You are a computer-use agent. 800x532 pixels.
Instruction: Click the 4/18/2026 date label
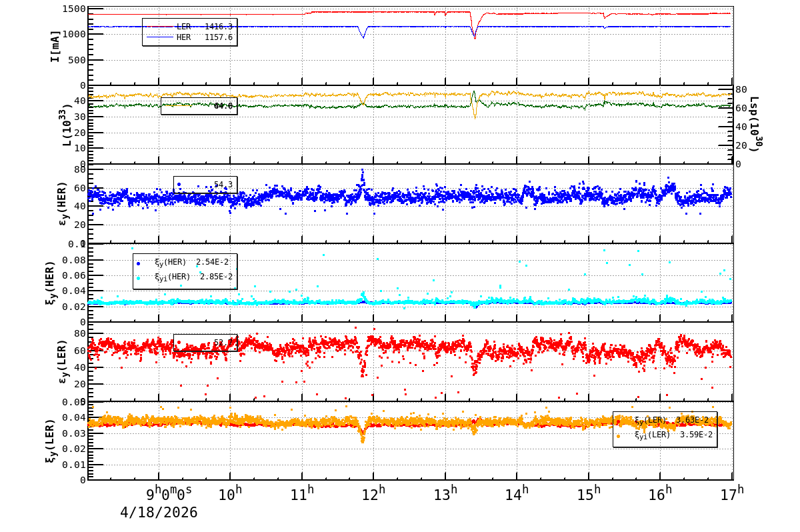coord(159,513)
